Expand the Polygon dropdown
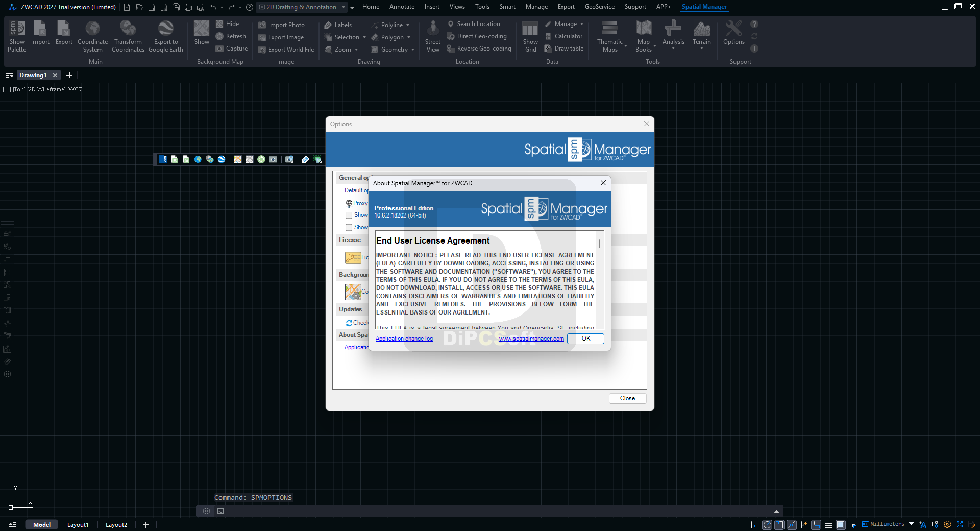980x531 pixels. [x=409, y=37]
